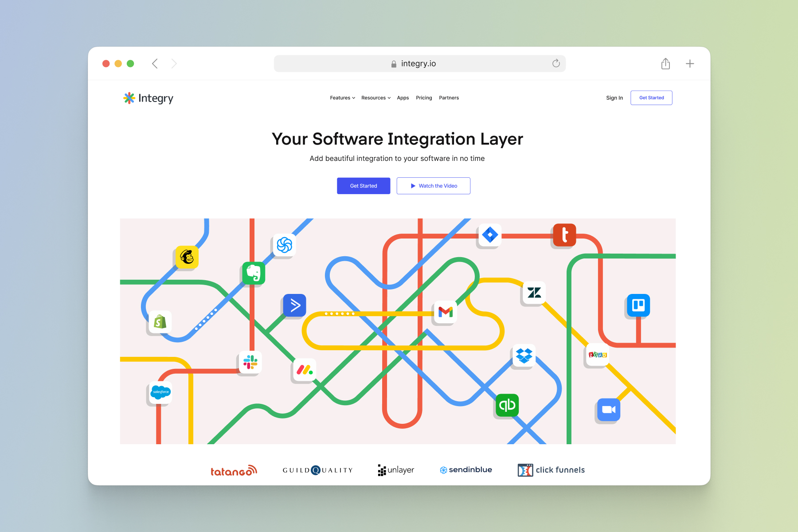Click the SendinBlue swirl icon on the map
This screenshot has height=532, width=798.
284,245
